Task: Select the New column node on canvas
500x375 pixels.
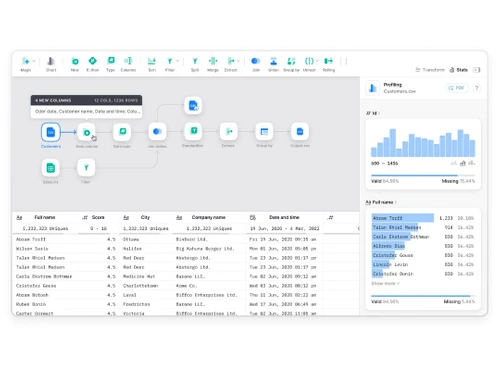Action: (x=86, y=132)
